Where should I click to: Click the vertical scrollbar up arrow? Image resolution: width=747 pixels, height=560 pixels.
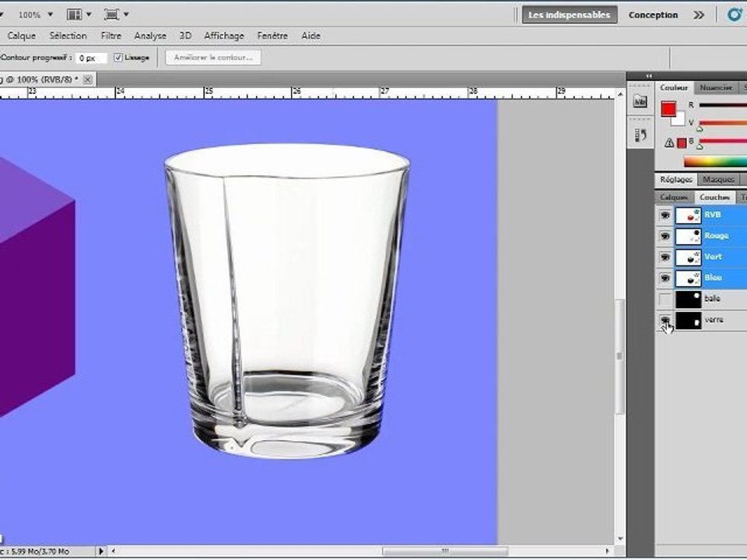tap(620, 95)
